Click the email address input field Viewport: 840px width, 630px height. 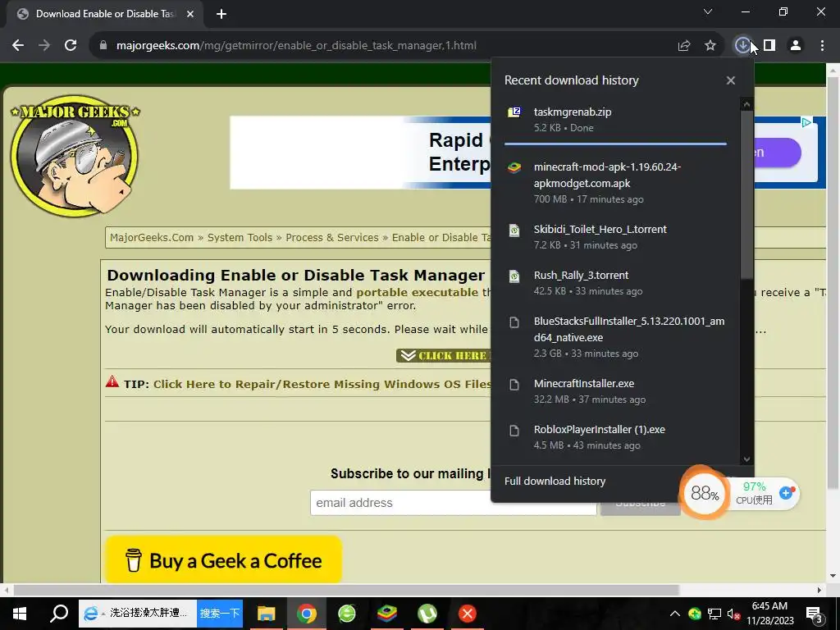[x=453, y=503]
